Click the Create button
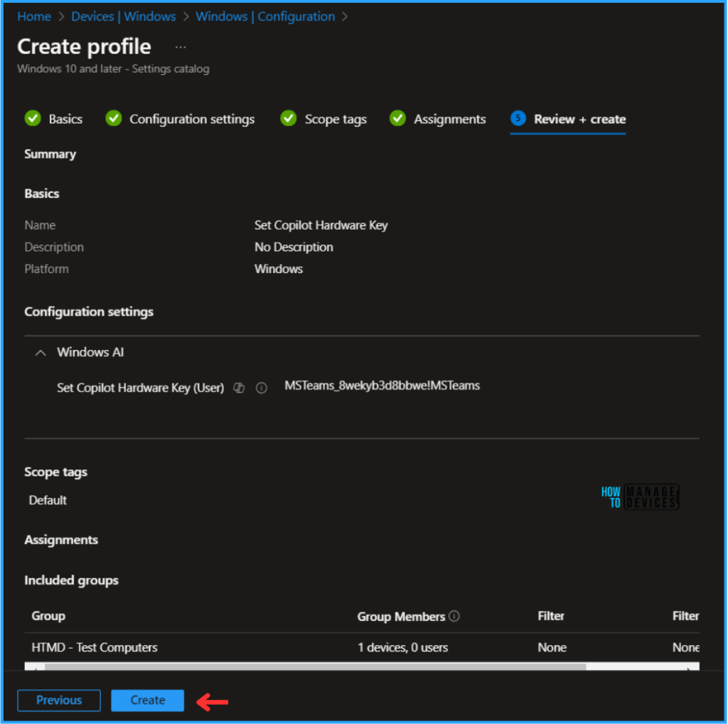The width and height of the screenshot is (728, 724). point(147,700)
